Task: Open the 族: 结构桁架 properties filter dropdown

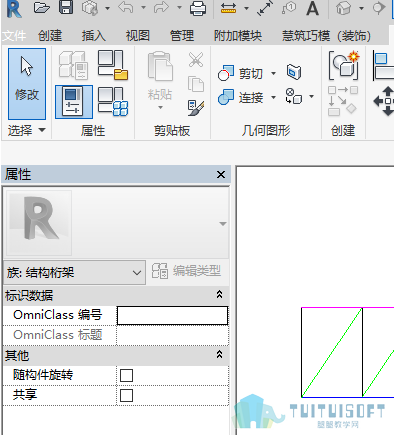Action: 75,273
